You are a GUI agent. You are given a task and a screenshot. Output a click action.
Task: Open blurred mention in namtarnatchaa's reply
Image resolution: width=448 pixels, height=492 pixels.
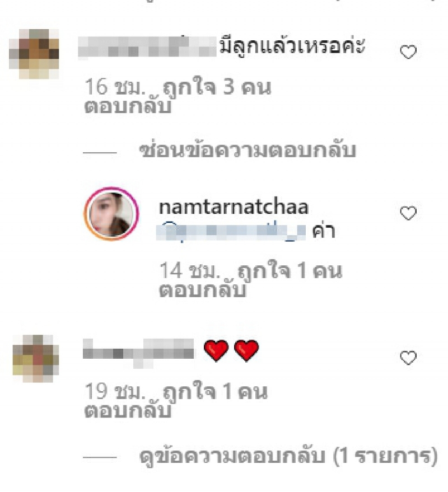[231, 231]
